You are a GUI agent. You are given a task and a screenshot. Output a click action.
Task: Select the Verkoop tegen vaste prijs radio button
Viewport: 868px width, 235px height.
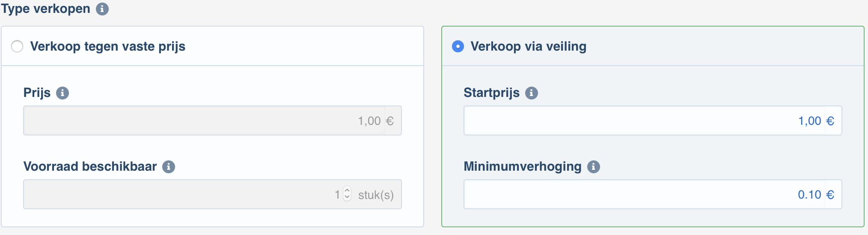pos(17,46)
